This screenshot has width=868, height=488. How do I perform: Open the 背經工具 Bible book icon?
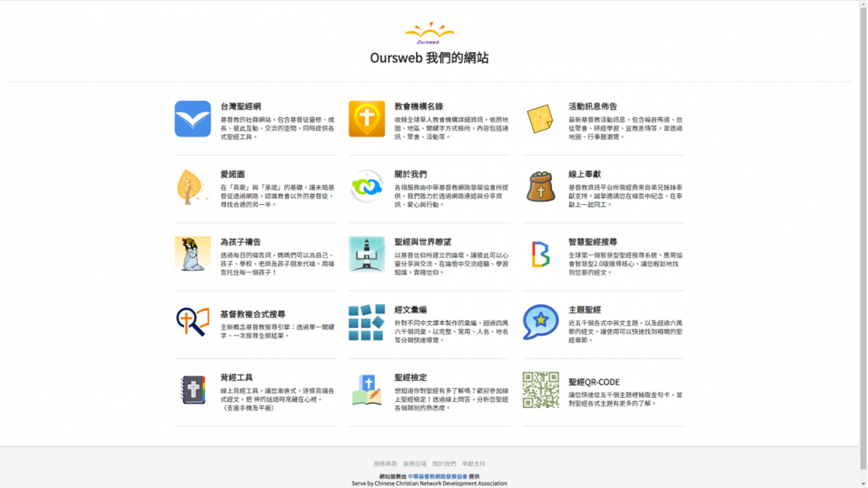tap(192, 389)
